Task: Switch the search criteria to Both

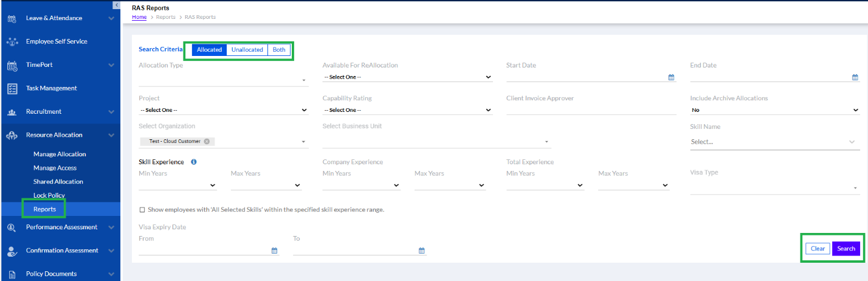Action: 279,50
